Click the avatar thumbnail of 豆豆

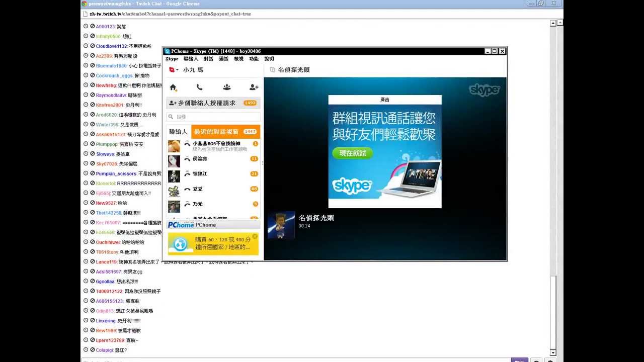[x=174, y=192]
